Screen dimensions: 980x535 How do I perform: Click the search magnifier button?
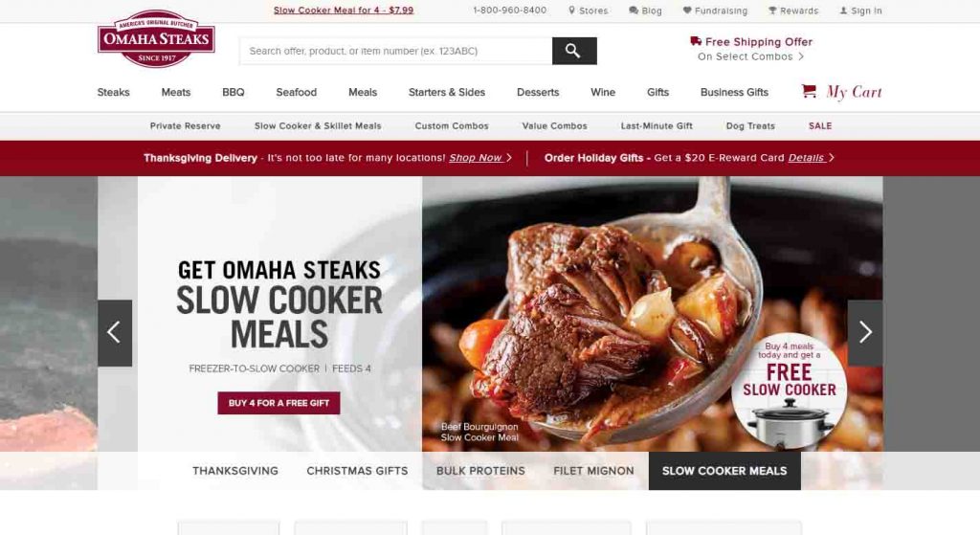[574, 51]
